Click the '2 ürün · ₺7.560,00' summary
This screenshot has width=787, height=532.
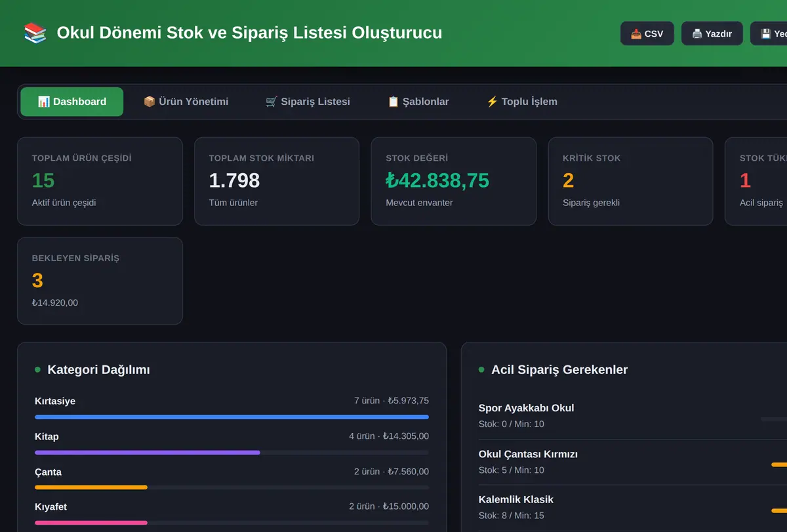click(x=392, y=472)
